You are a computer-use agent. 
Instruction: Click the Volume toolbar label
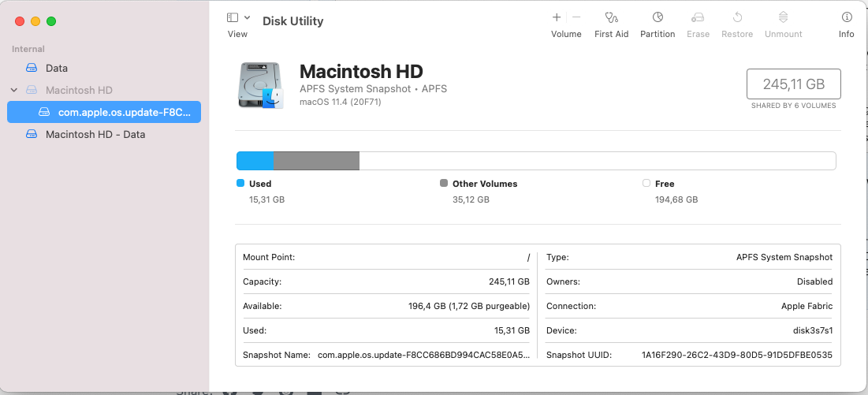[566, 34]
